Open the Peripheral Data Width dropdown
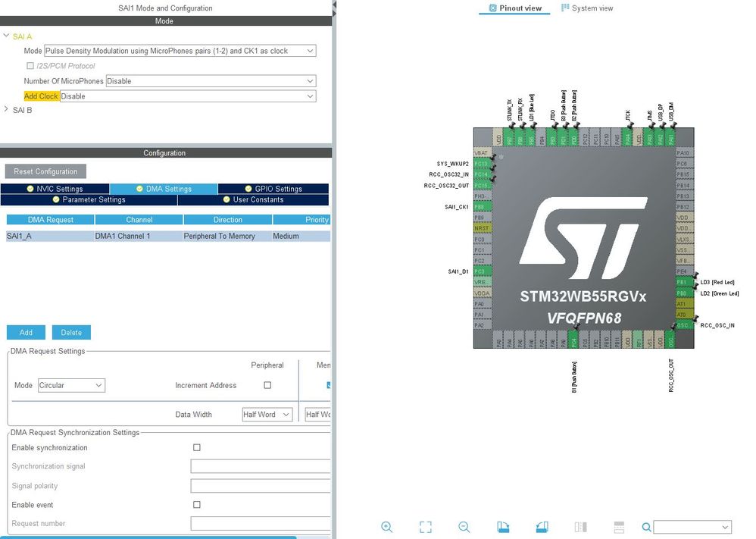This screenshot has height=539, width=756. pos(267,415)
